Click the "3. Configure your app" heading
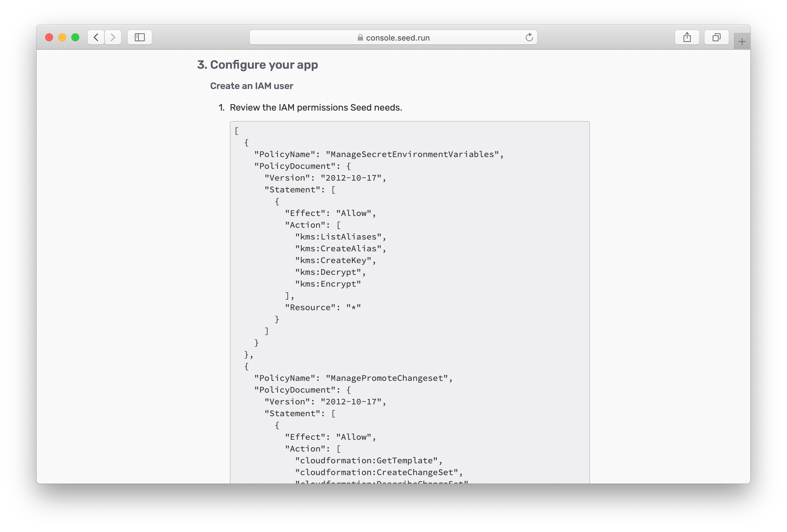Image resolution: width=787 pixels, height=532 pixels. (257, 65)
